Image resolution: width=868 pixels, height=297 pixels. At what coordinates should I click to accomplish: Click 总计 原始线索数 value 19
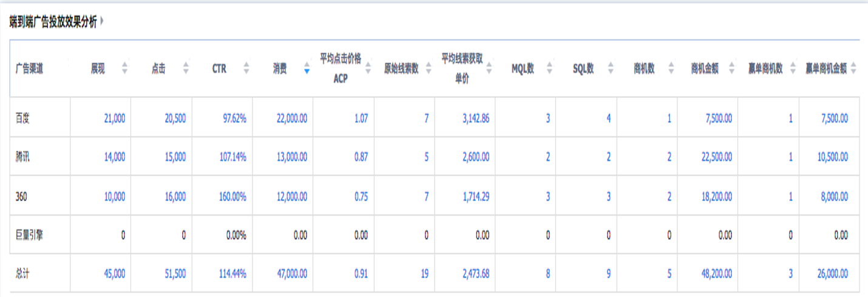coord(425,274)
